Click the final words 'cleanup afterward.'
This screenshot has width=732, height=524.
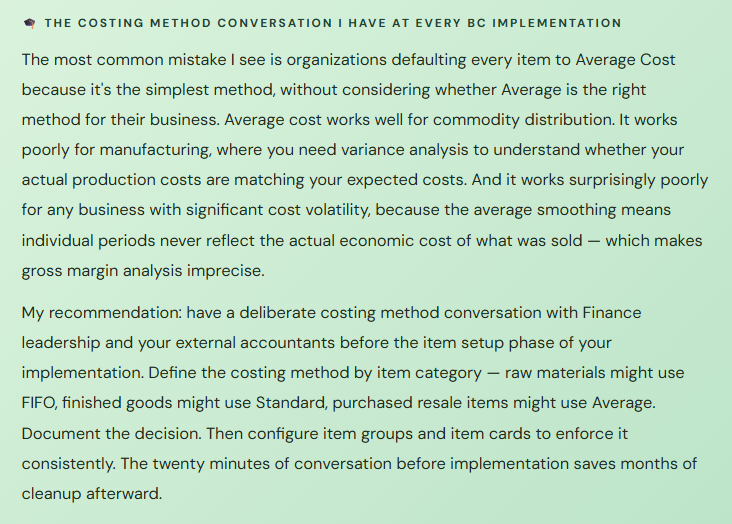91,493
